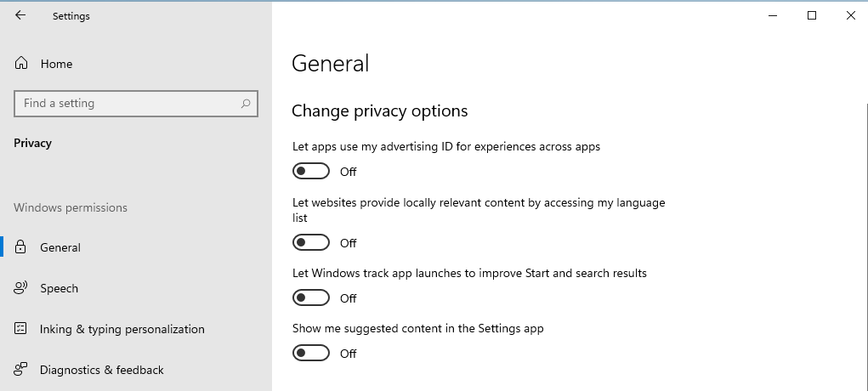Toggle Windows tracking of app launches
Viewport: 868px width, 391px height.
point(310,298)
